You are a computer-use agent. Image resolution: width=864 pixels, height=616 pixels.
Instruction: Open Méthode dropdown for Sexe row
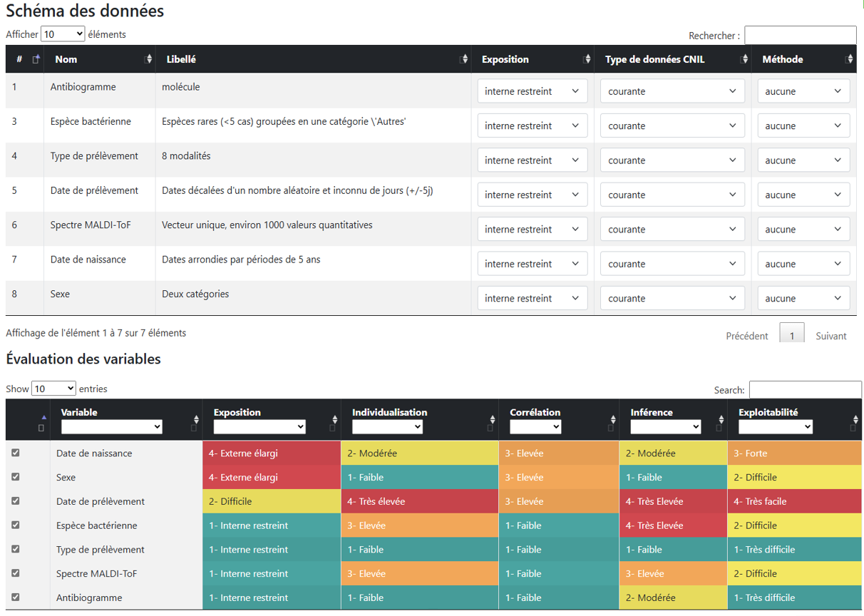[x=803, y=299]
